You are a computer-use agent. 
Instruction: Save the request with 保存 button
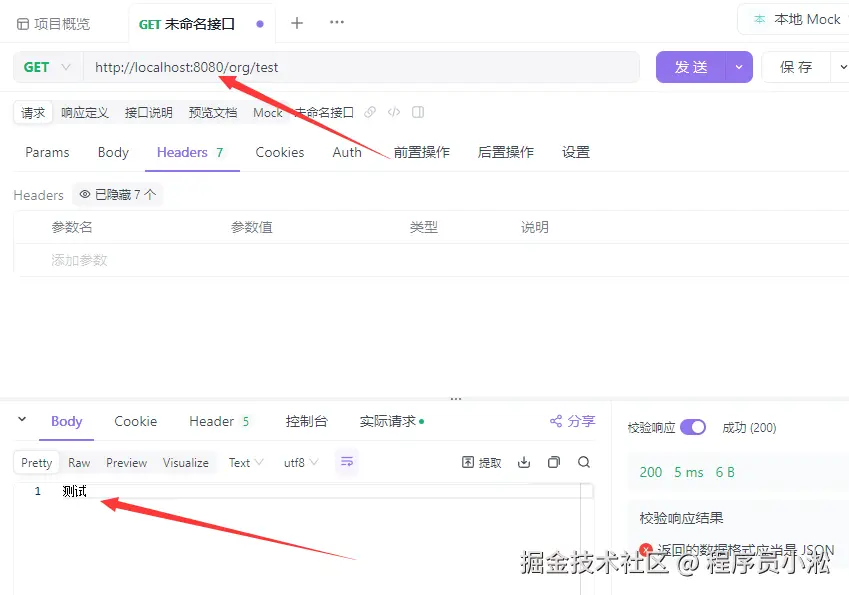click(796, 67)
